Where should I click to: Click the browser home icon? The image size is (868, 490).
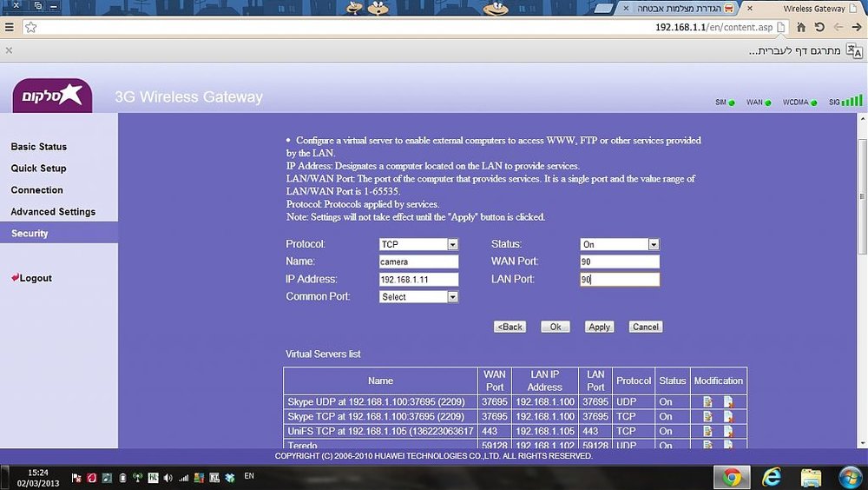[801, 27]
